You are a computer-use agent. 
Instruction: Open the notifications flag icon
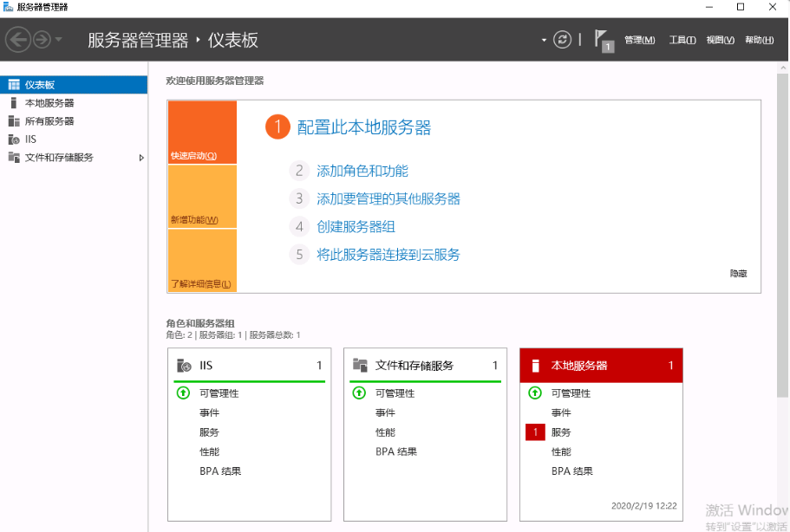(x=603, y=40)
